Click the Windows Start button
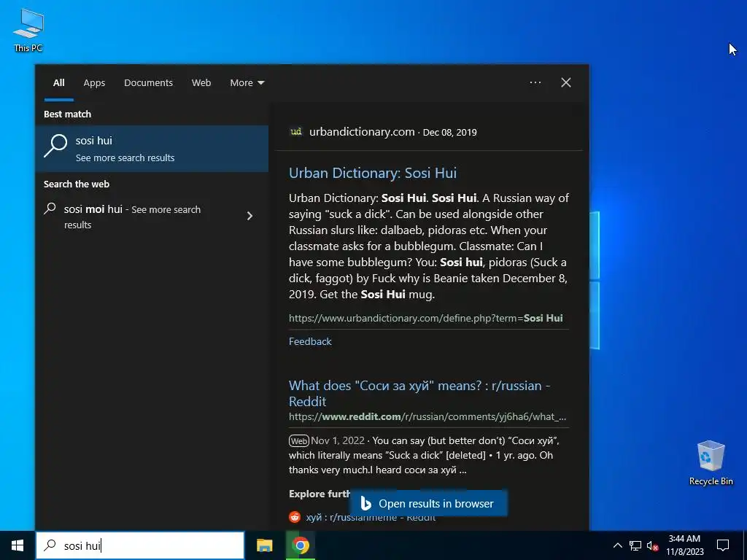The image size is (747, 560). tap(18, 545)
